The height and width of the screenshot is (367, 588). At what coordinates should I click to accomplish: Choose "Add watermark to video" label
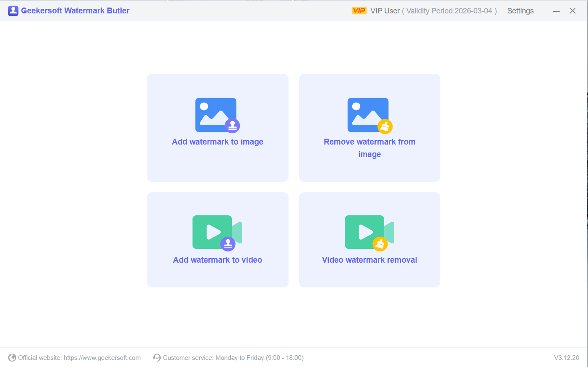pyautogui.click(x=218, y=260)
